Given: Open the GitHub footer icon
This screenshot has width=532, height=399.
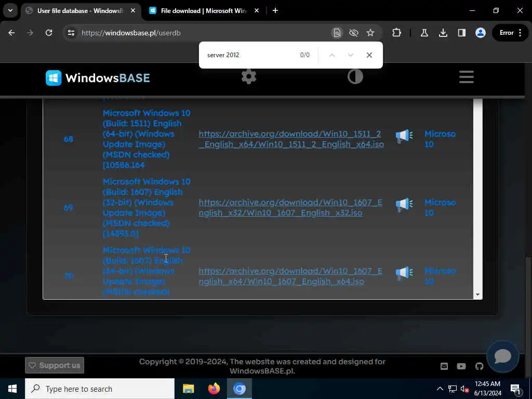Looking at the screenshot, I should point(479,366).
